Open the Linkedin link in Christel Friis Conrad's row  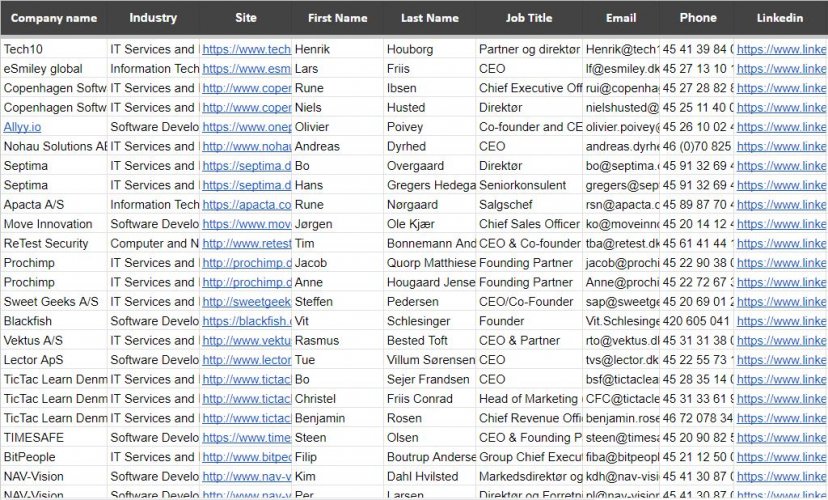coord(781,399)
